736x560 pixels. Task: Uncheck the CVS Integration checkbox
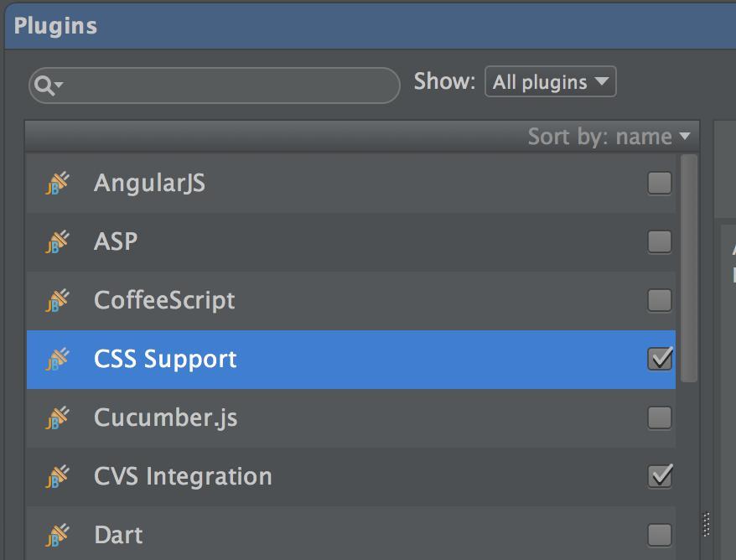click(660, 476)
